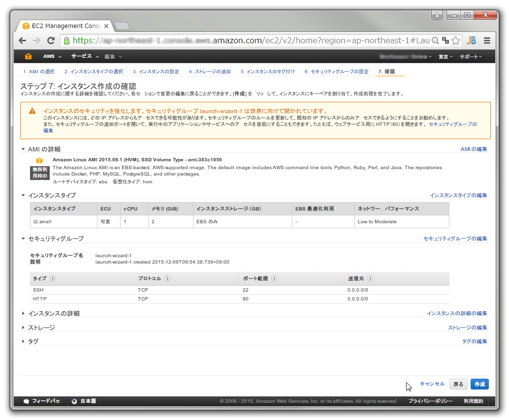Expand the インスタンスの詳細 section
The height and width of the screenshot is (420, 509).
click(x=23, y=313)
